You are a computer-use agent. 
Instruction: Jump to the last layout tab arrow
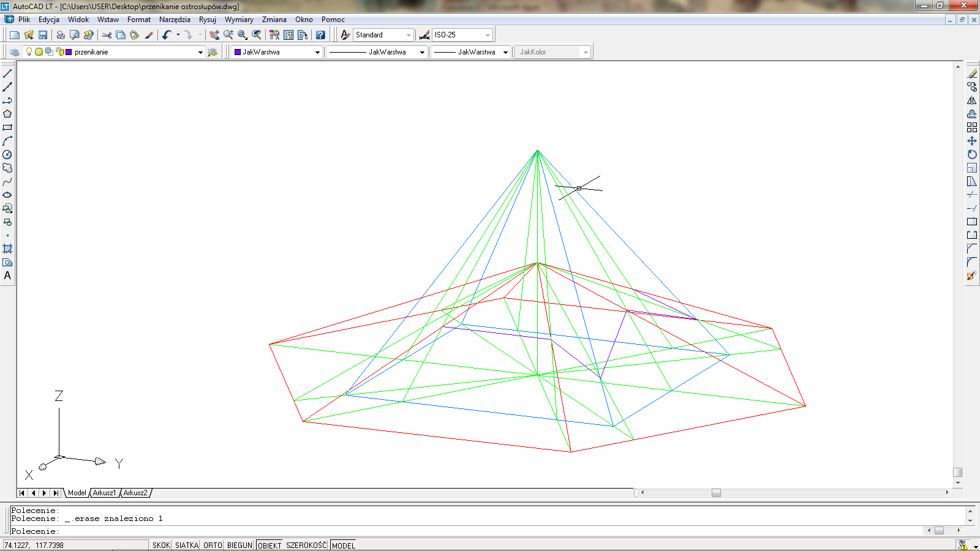click(x=56, y=493)
